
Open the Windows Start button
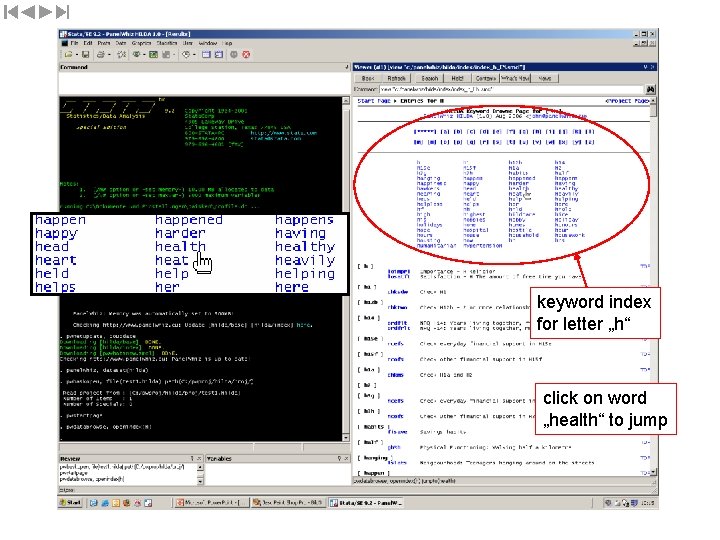70,503
